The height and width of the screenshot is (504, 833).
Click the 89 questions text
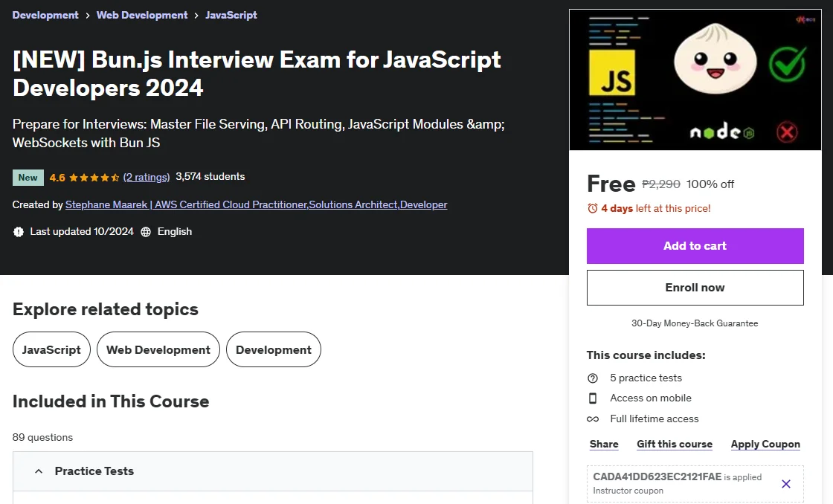(42, 437)
